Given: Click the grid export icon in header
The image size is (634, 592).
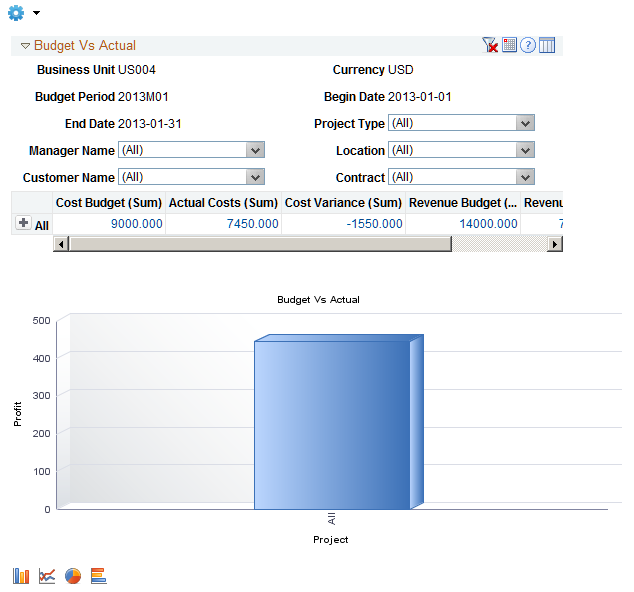Looking at the screenshot, I should coord(509,45).
